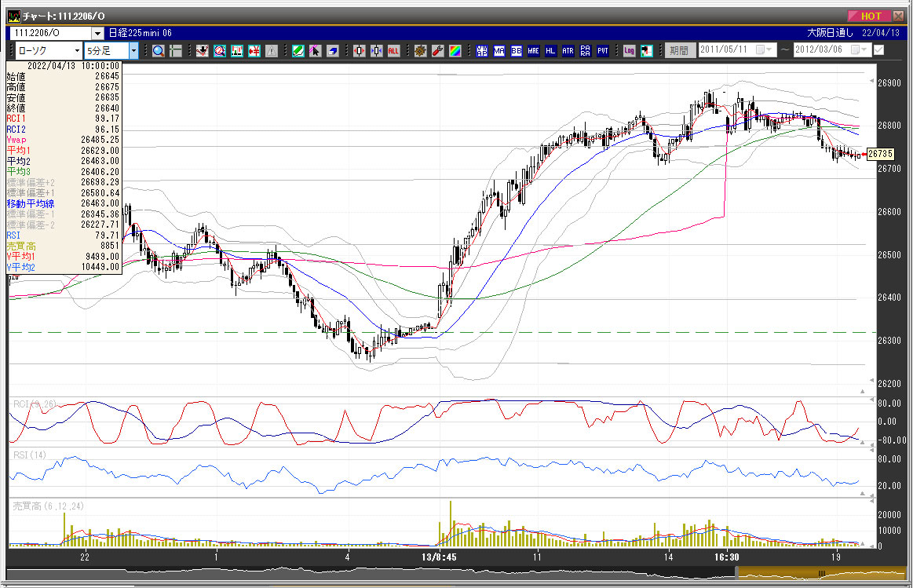Click the 大阪日通し session label
Viewport: 913px width, 588px height.
click(x=830, y=33)
